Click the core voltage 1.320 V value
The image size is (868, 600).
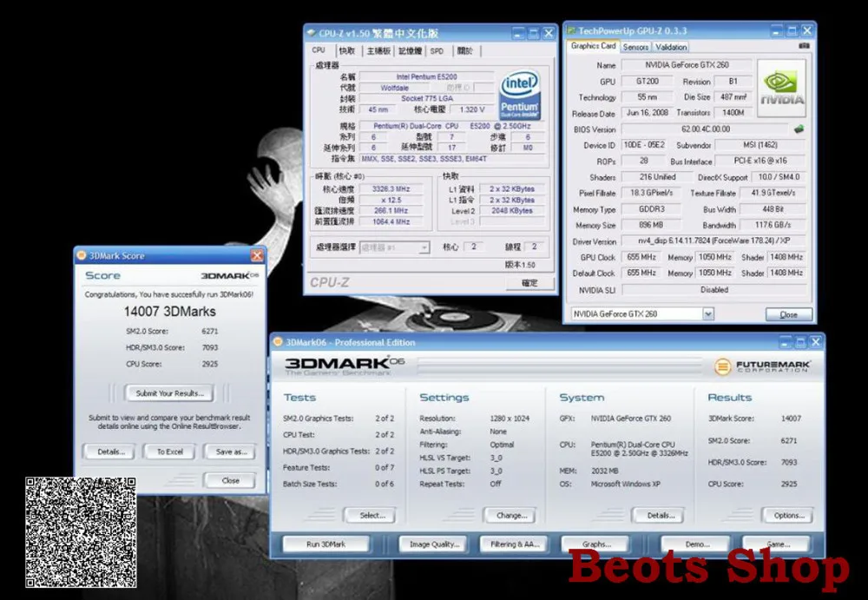pos(471,109)
